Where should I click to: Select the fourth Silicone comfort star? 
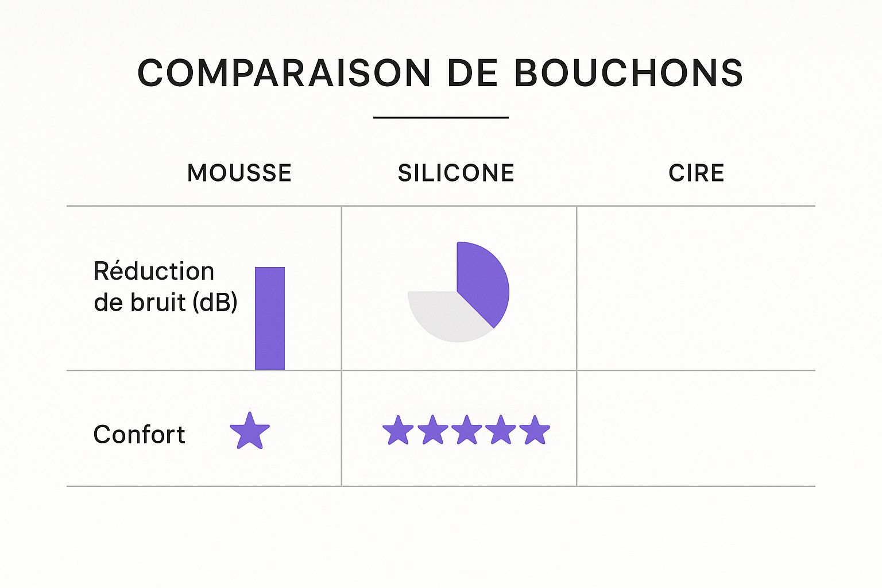pos(501,431)
